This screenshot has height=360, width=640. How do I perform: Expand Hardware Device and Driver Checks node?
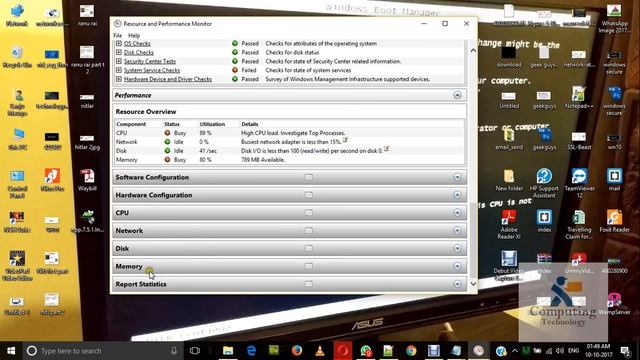pyautogui.click(x=119, y=79)
